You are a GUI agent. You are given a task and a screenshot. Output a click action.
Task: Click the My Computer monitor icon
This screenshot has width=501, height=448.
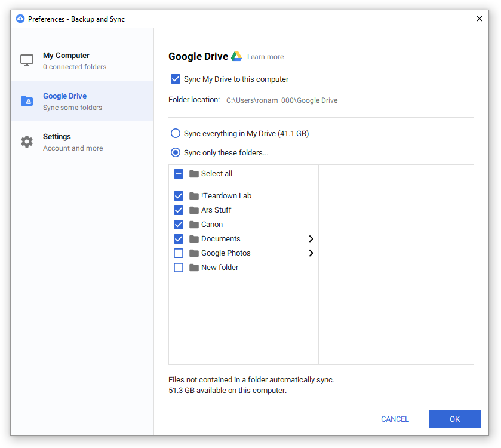point(27,60)
